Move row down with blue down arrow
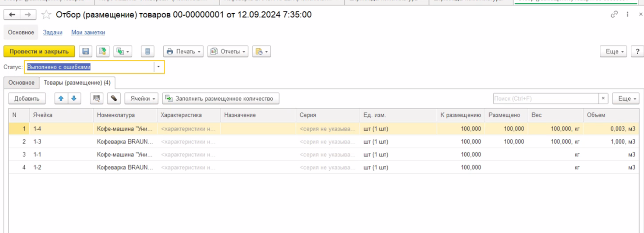Viewport: 644px width, 233px height. [74, 99]
